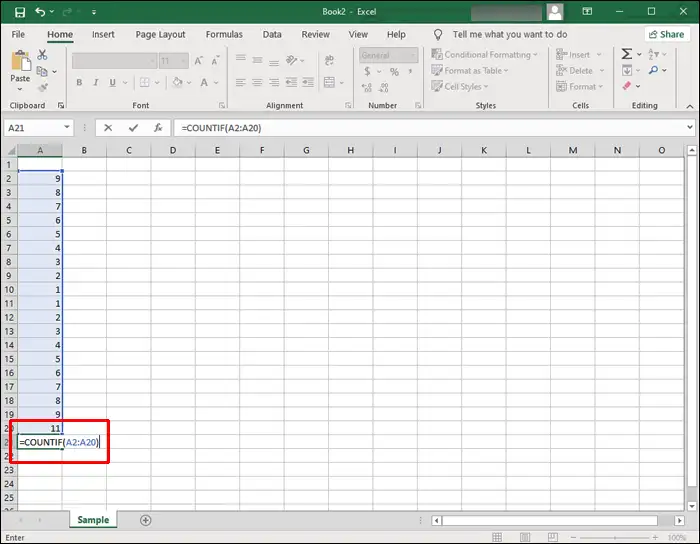700x544 pixels.
Task: Click the Percent Style icon
Action: [394, 72]
